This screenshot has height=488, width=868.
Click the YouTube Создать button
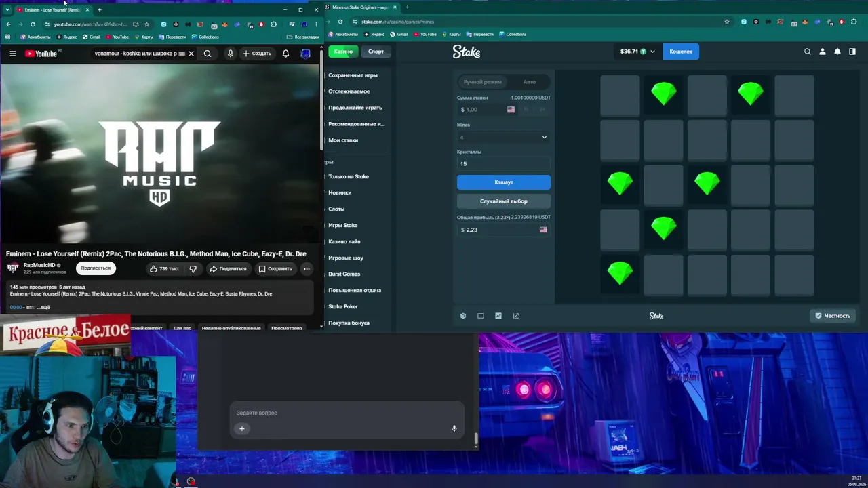[257, 54]
